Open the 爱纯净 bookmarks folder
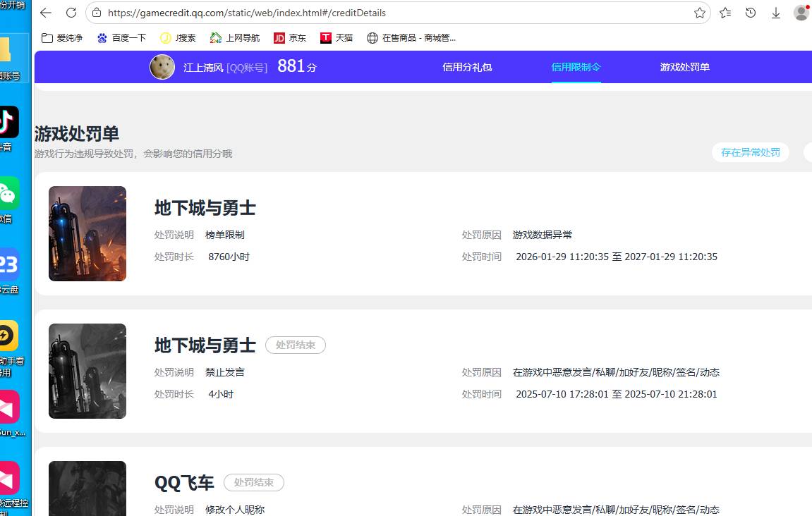This screenshot has height=516, width=812. [x=61, y=37]
